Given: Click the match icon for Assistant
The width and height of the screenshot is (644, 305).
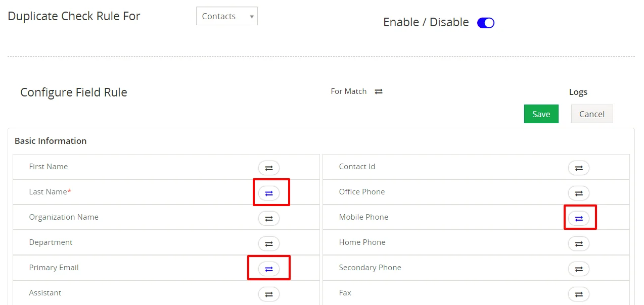Looking at the screenshot, I should coord(269,294).
